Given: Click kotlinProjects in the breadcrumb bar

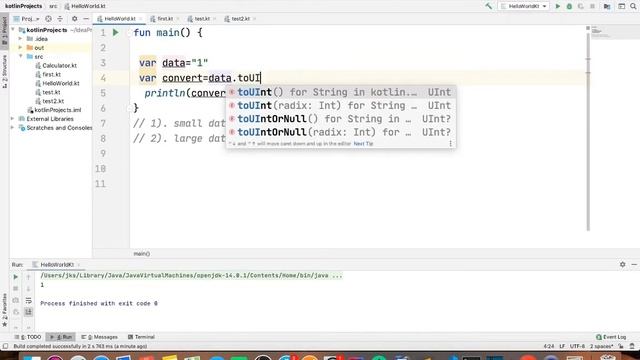Looking at the screenshot, I should click(23, 6).
